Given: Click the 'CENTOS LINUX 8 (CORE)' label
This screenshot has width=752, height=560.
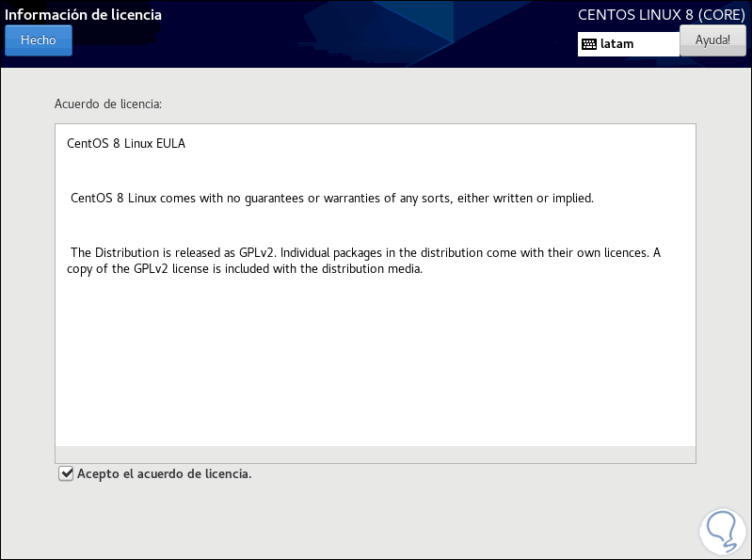Looking at the screenshot, I should click(662, 15).
